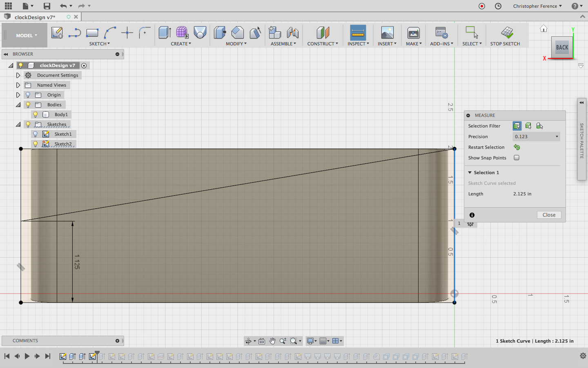Image resolution: width=588 pixels, height=368 pixels.
Task: Select the sketch Rectangle tool
Action: 92,33
